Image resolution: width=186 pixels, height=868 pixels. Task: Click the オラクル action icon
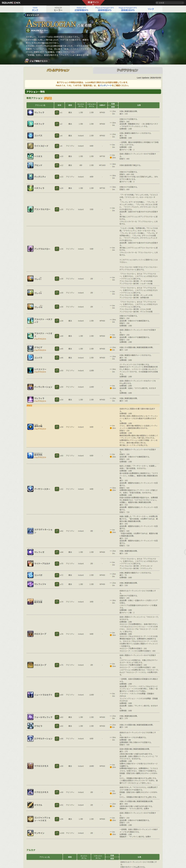[30, 805]
